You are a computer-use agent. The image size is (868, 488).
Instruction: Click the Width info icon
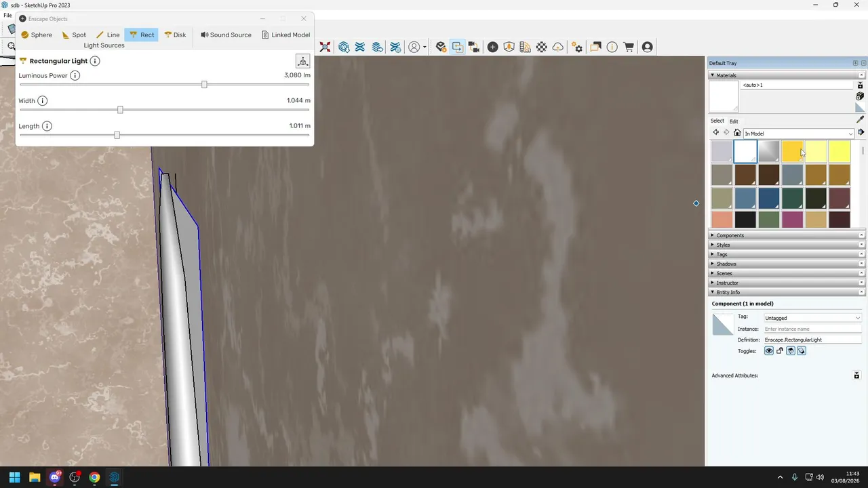point(43,101)
